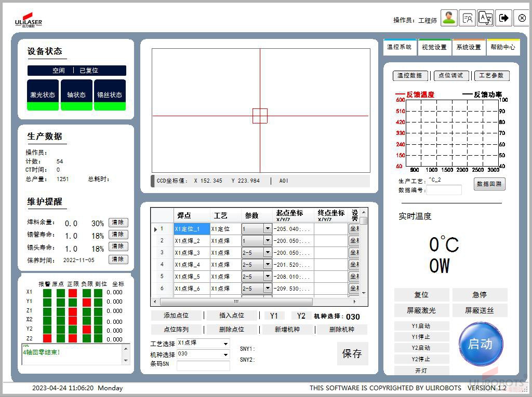Click the weld table horizontal scrollbar
The height and width of the screenshot is (397, 532).
click(236, 302)
